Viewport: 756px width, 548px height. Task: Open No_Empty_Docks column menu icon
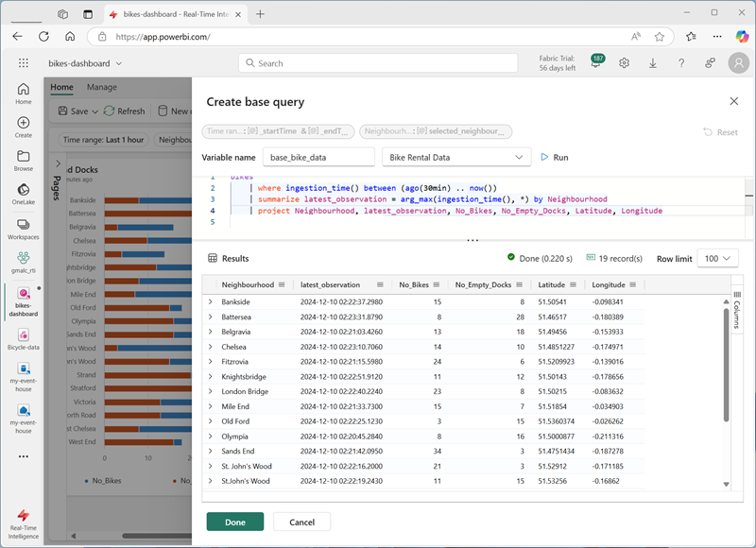pyautogui.click(x=519, y=284)
